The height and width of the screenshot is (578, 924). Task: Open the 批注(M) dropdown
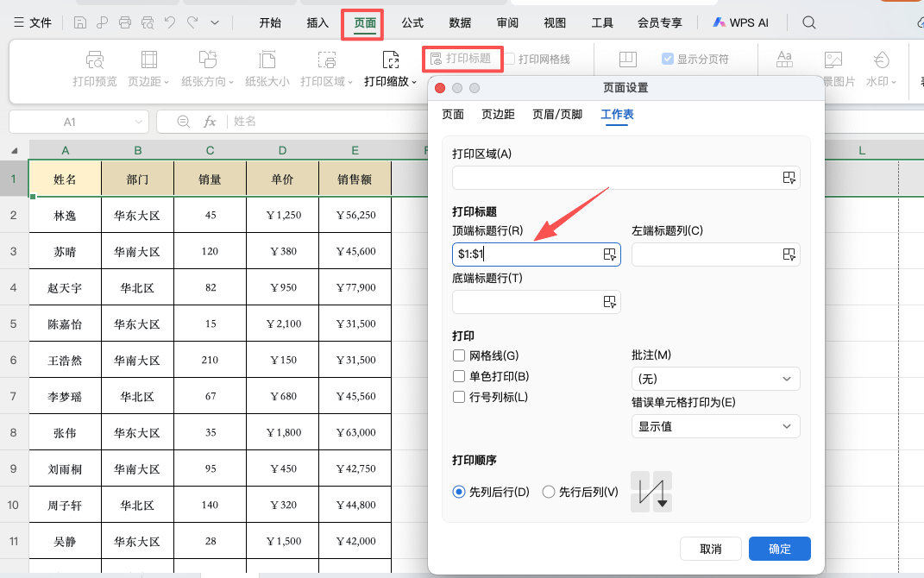(715, 378)
